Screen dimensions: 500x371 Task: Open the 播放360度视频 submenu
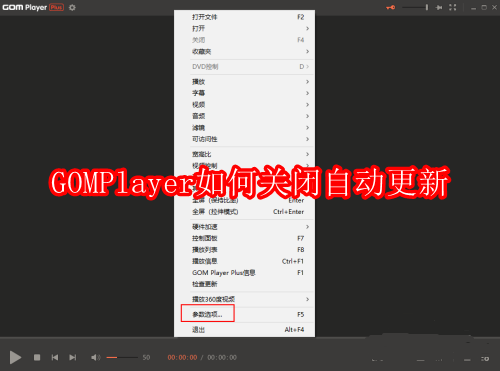[244, 299]
